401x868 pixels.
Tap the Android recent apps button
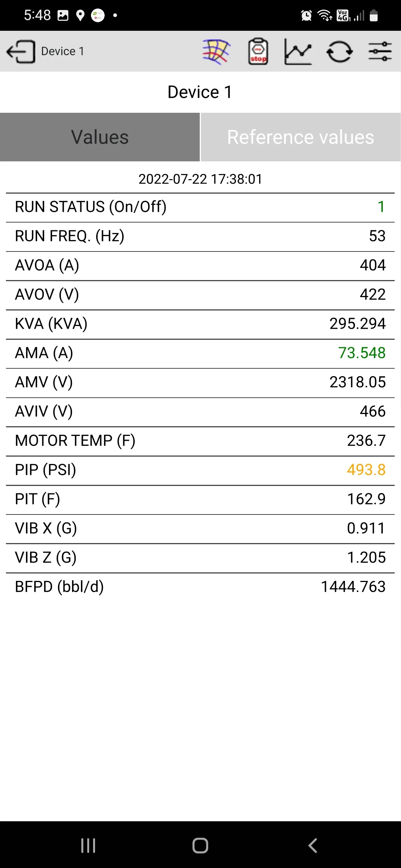[88, 845]
